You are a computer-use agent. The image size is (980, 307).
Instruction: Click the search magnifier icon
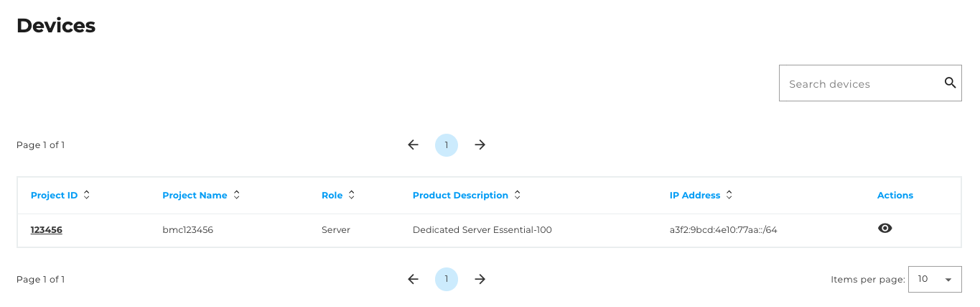950,83
